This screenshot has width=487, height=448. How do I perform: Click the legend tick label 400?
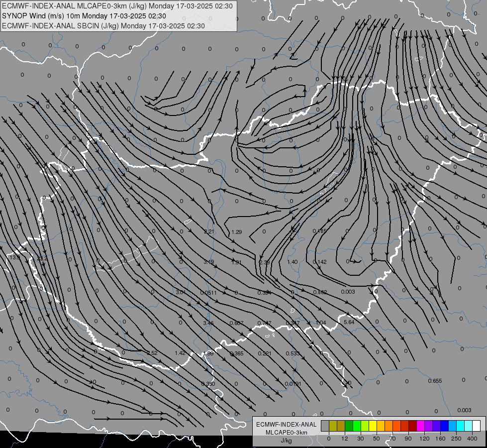[472, 439]
